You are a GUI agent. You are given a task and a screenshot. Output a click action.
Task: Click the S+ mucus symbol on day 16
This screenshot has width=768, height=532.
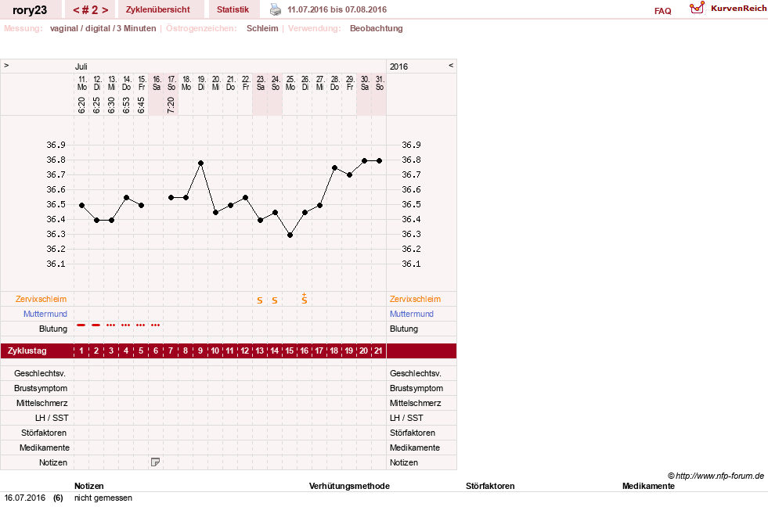tap(305, 299)
